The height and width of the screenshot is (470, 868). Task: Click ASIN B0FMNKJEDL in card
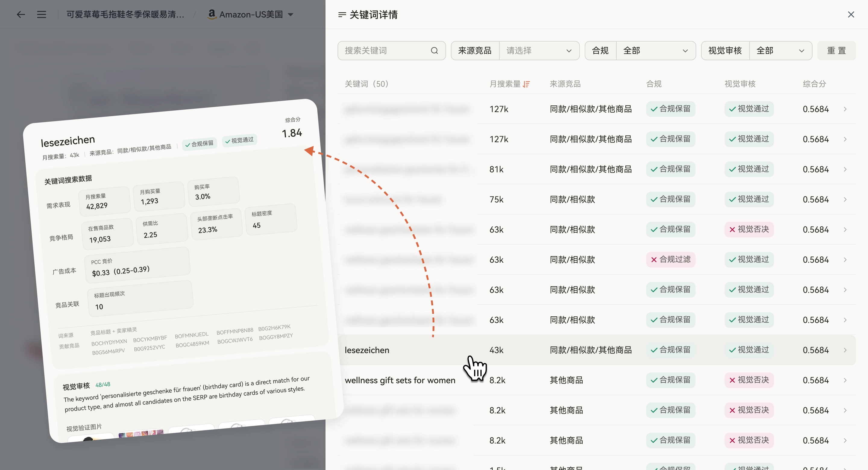[x=192, y=335]
